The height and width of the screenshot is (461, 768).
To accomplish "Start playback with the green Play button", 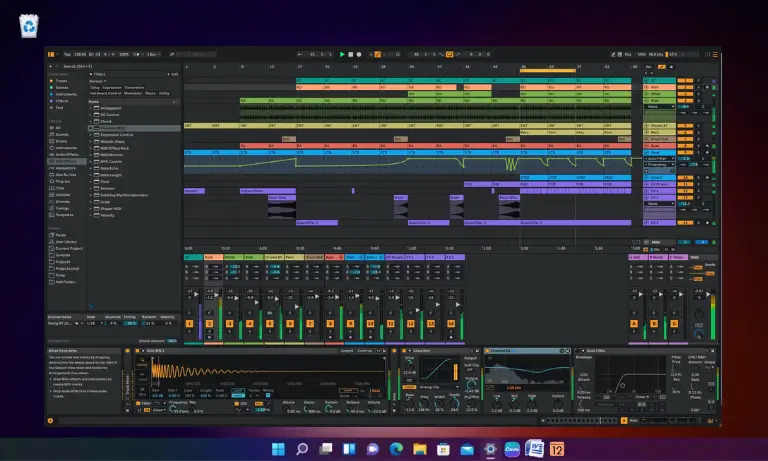I will [342, 54].
